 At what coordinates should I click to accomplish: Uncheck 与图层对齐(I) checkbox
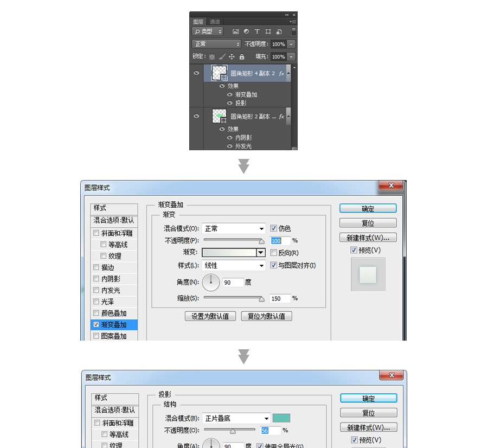pyautogui.click(x=273, y=265)
